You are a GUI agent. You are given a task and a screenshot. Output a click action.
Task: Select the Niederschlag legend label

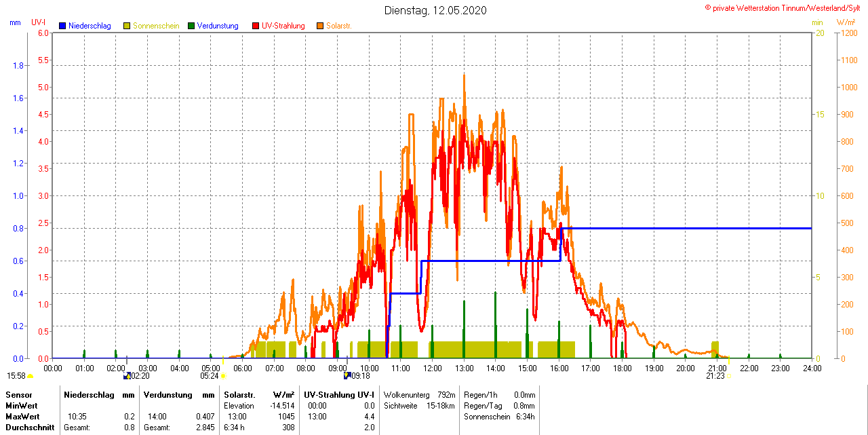90,26
